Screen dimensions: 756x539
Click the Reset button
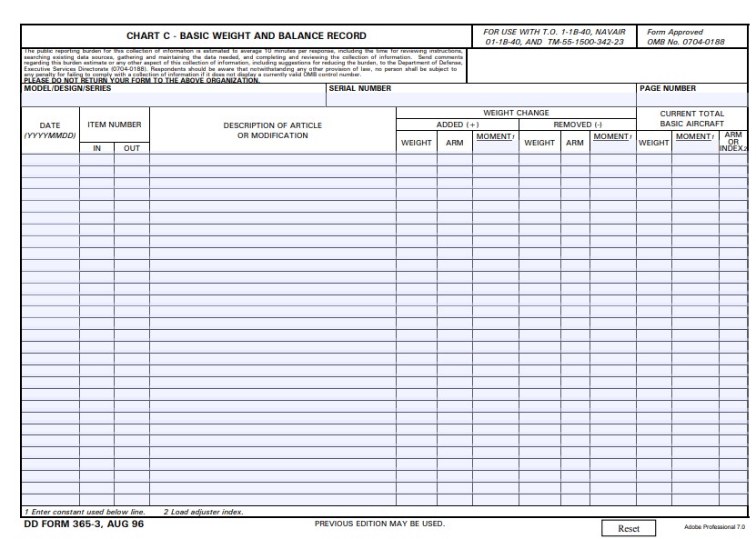coord(629,528)
